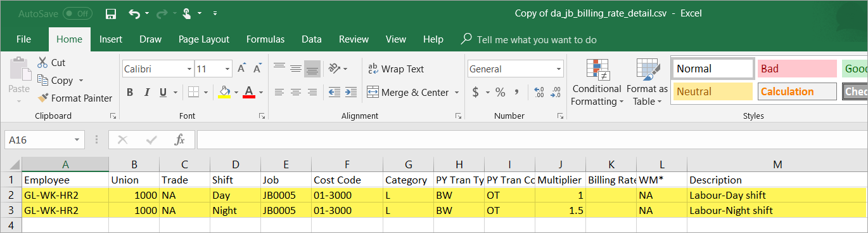Viewport: 868px width, 233px height.
Task: Switch to the Formulas tab
Action: click(x=265, y=39)
